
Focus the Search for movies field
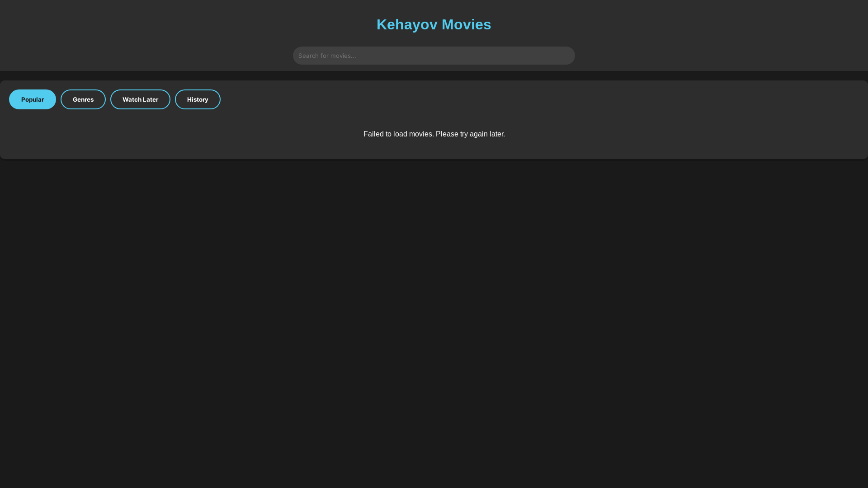point(434,56)
